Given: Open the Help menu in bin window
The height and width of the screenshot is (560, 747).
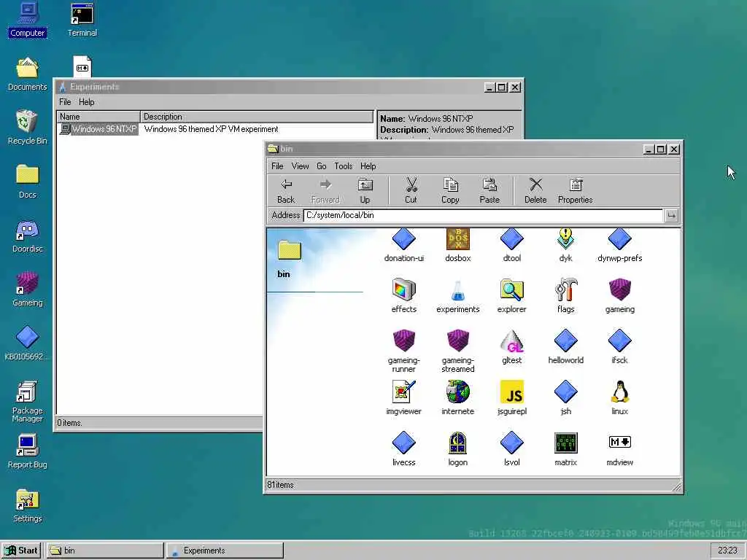Looking at the screenshot, I should click(x=368, y=166).
